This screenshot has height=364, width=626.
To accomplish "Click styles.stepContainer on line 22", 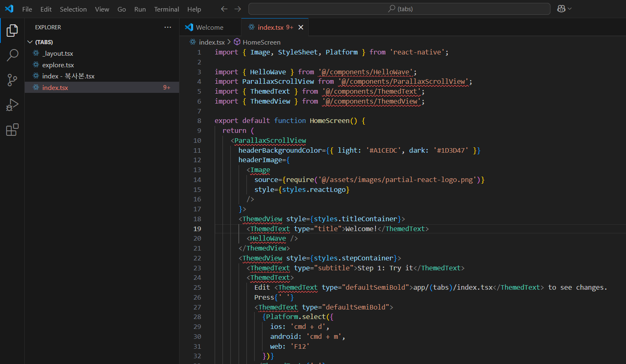I will point(353,258).
